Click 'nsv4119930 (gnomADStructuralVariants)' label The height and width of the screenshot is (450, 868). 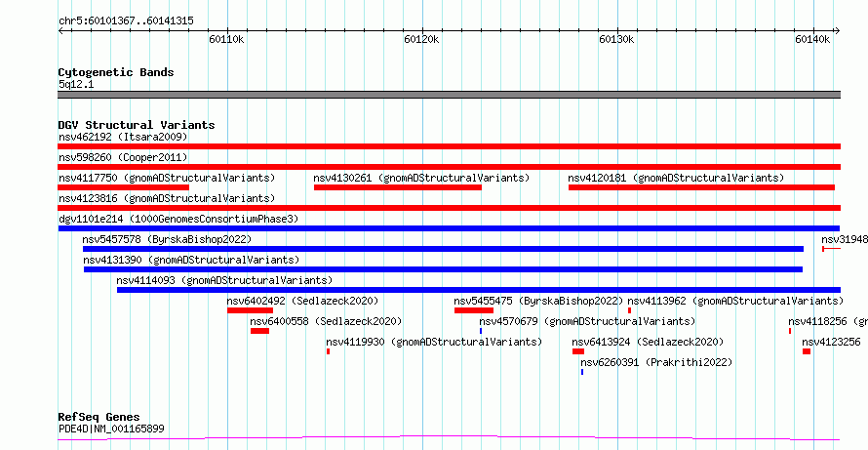pyautogui.click(x=434, y=342)
